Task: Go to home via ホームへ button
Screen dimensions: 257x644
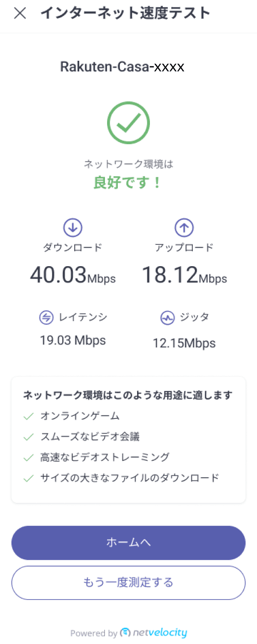Action: pyautogui.click(x=128, y=543)
